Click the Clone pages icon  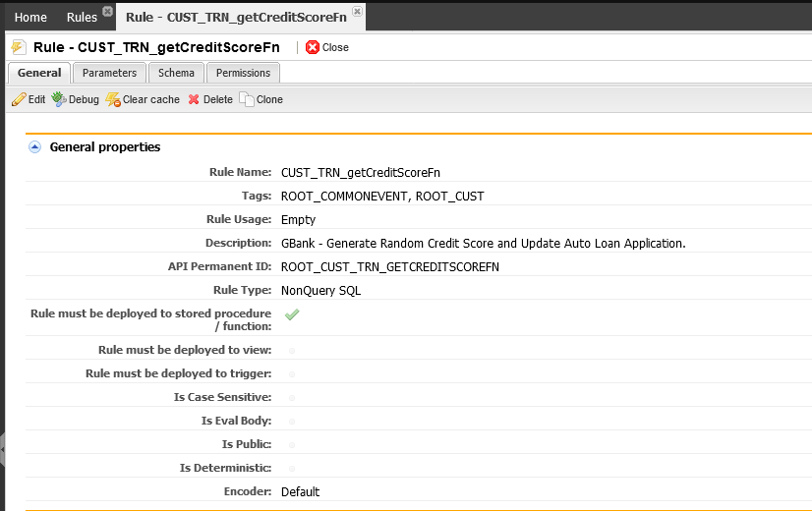coord(247,99)
